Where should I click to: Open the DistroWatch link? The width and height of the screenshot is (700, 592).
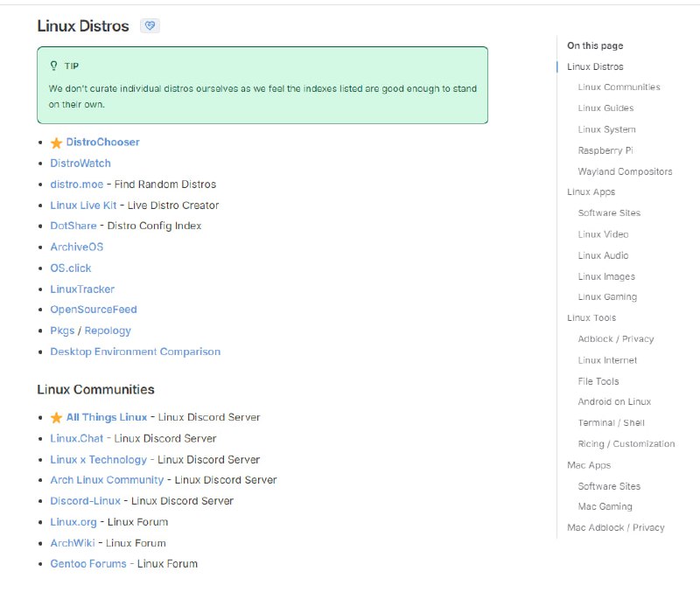click(80, 164)
